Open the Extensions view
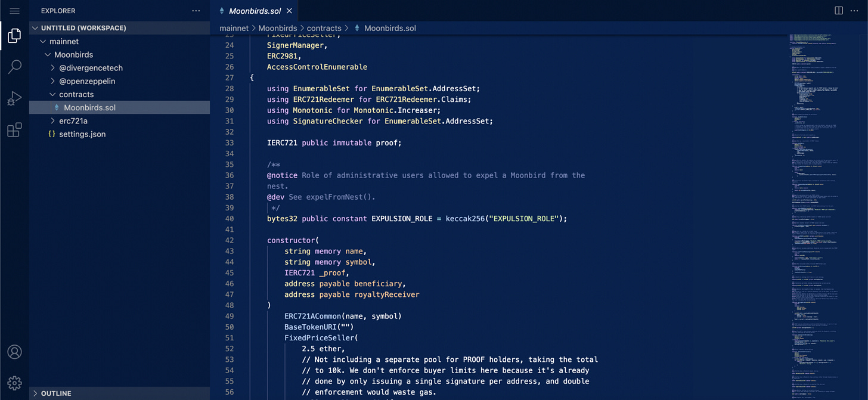 pos(14,129)
